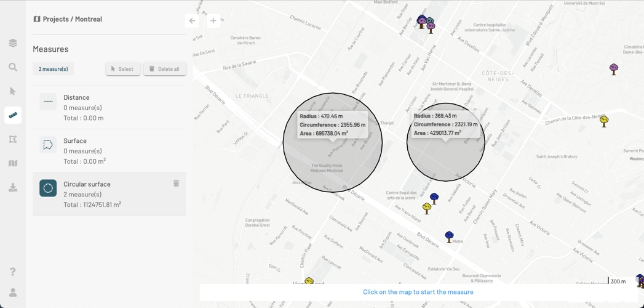This screenshot has height=308, width=644.
Task: Collapse the side panel with arrow
Action: (192, 20)
